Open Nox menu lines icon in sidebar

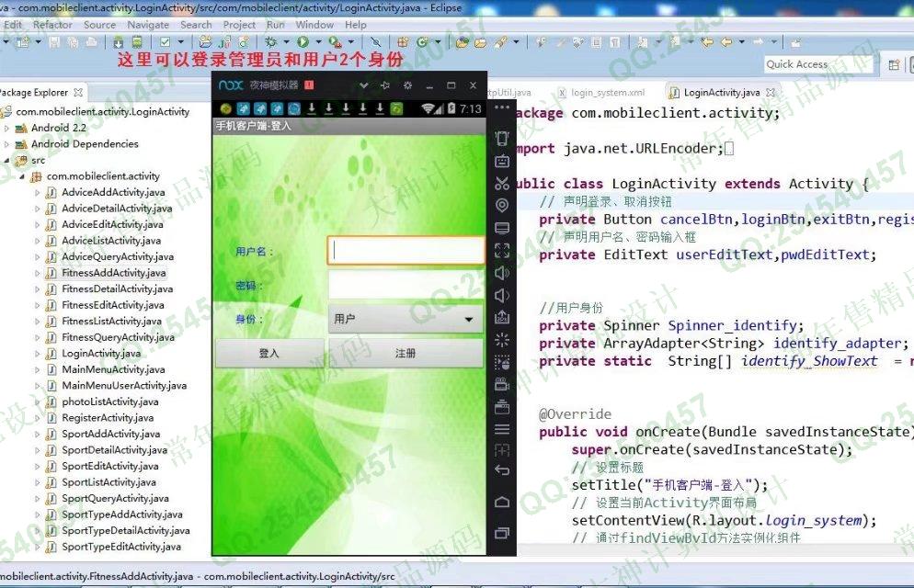502,429
